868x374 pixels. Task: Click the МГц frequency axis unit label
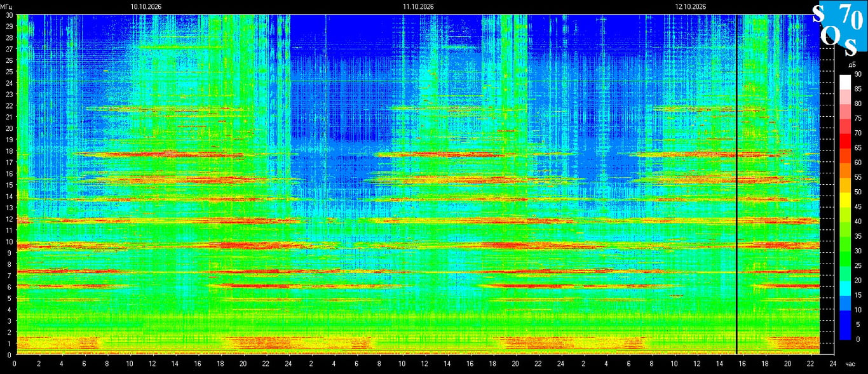click(x=7, y=6)
